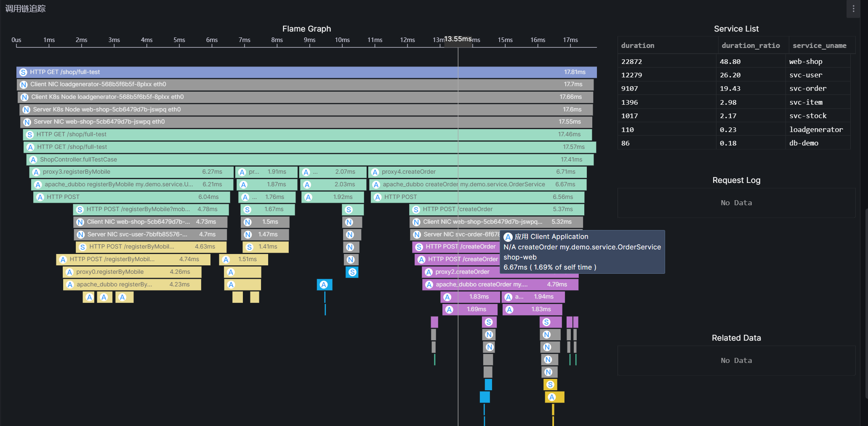Sort by the duration column header

point(638,45)
